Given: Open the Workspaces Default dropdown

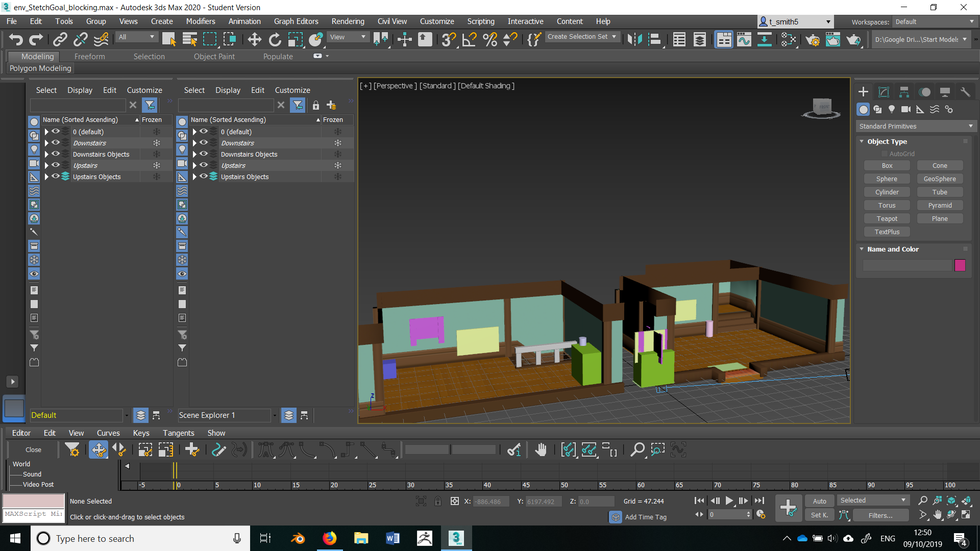Looking at the screenshot, I should click(x=934, y=21).
